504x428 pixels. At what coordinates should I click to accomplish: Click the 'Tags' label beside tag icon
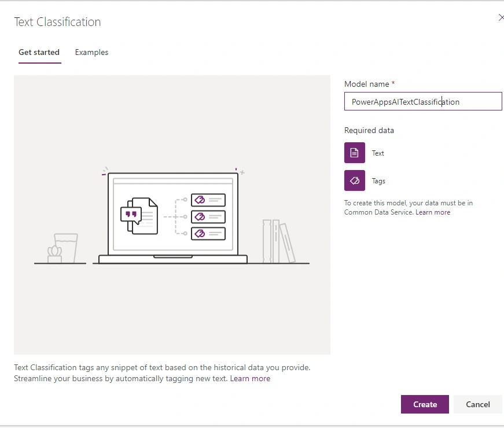click(378, 181)
